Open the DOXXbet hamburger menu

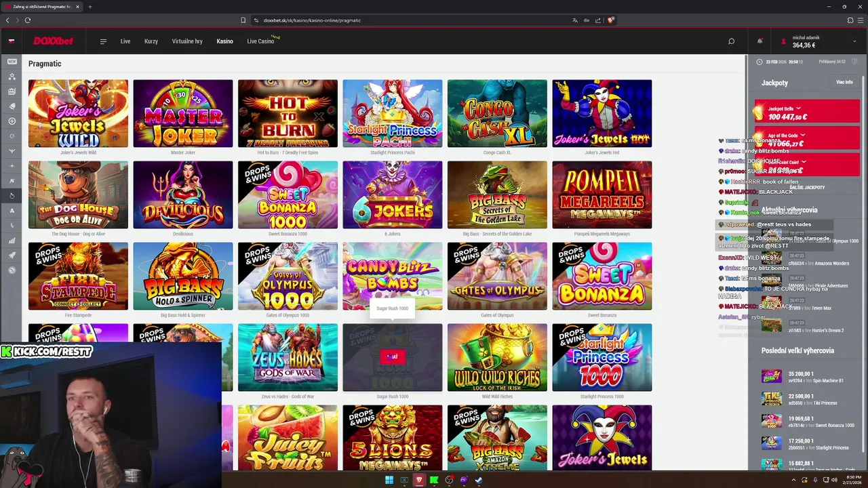click(x=103, y=41)
